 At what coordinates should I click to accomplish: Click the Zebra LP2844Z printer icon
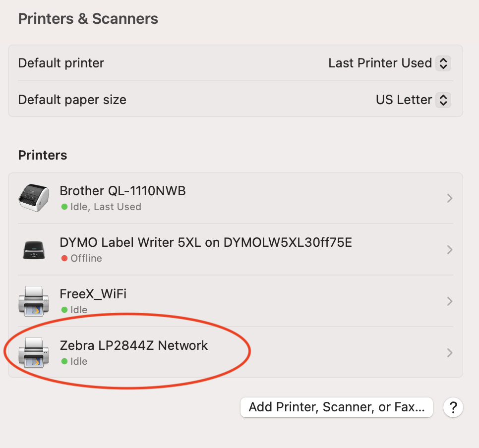(x=34, y=353)
